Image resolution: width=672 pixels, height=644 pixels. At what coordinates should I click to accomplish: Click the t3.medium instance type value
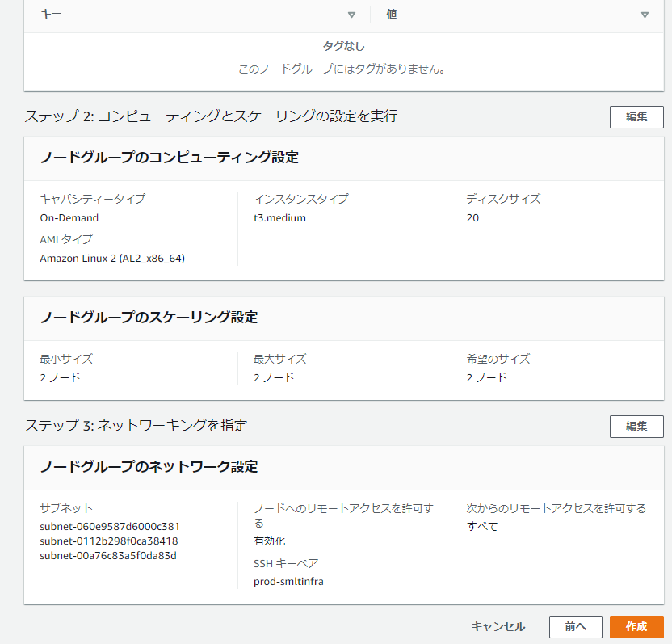click(x=279, y=217)
